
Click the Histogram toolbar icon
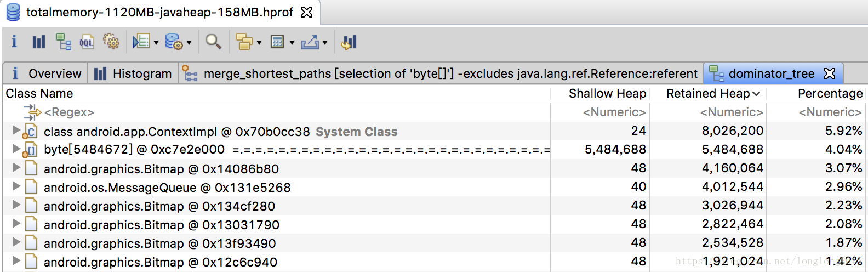(38, 42)
